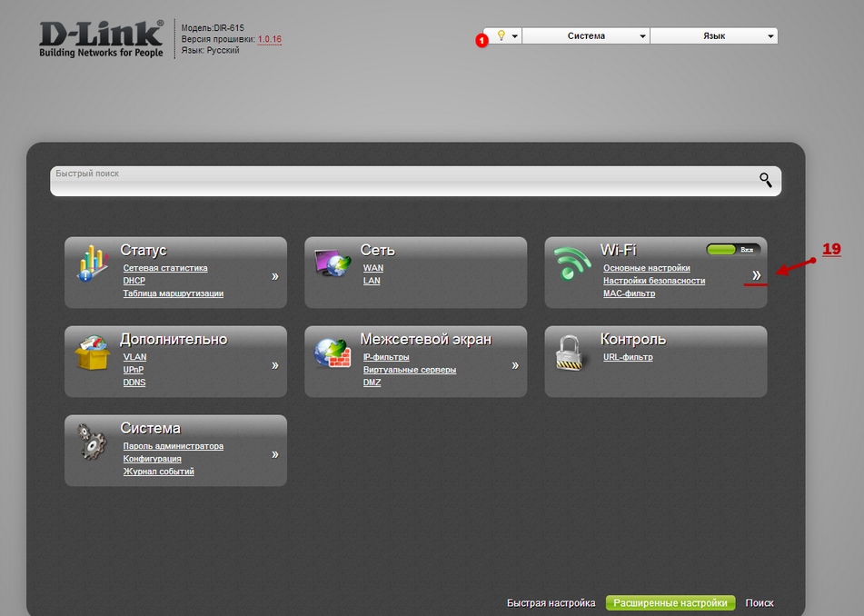
Task: Open the Язык language dropdown
Action: click(713, 35)
